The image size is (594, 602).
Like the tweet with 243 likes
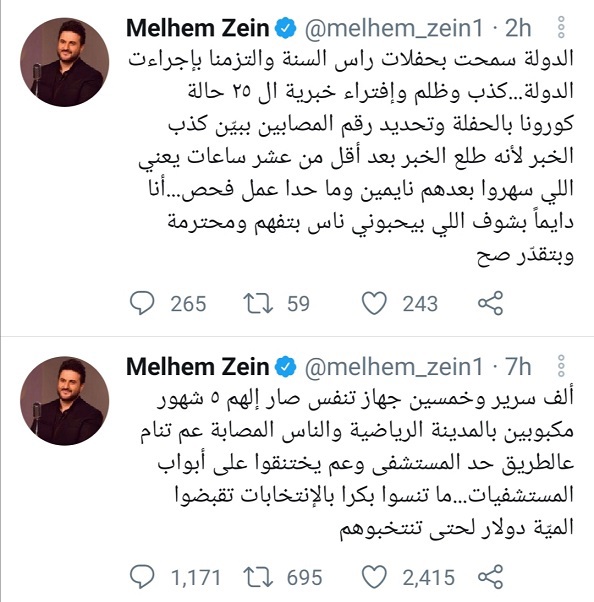click(374, 303)
